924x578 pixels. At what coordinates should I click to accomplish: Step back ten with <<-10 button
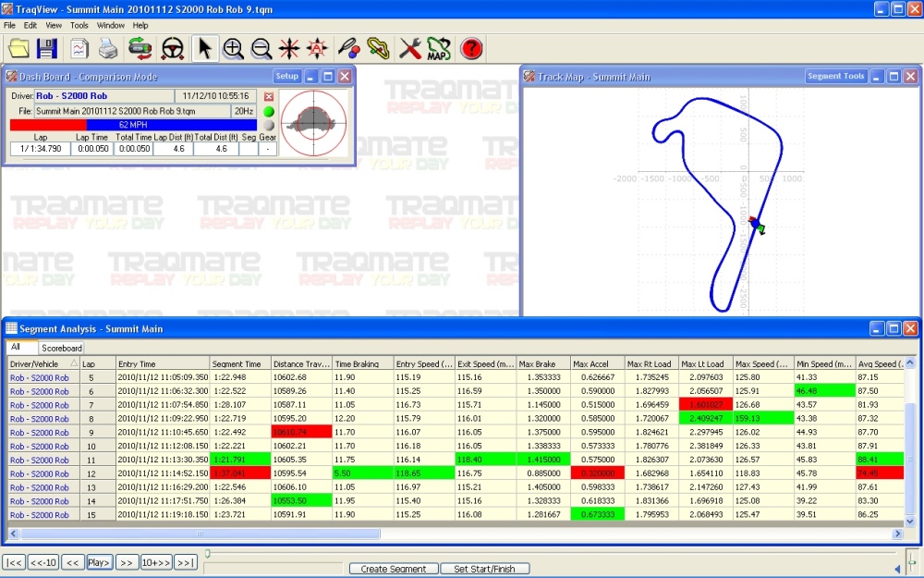[43, 562]
